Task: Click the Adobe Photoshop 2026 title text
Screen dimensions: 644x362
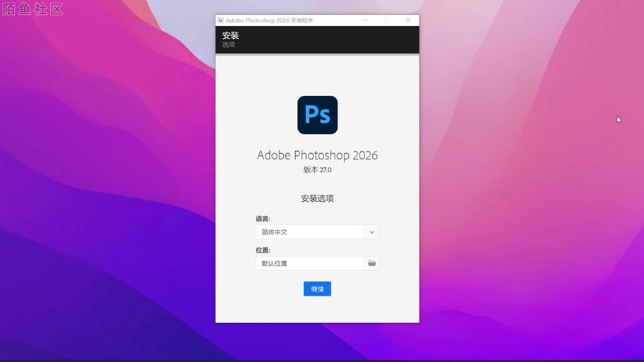Action: coord(317,155)
